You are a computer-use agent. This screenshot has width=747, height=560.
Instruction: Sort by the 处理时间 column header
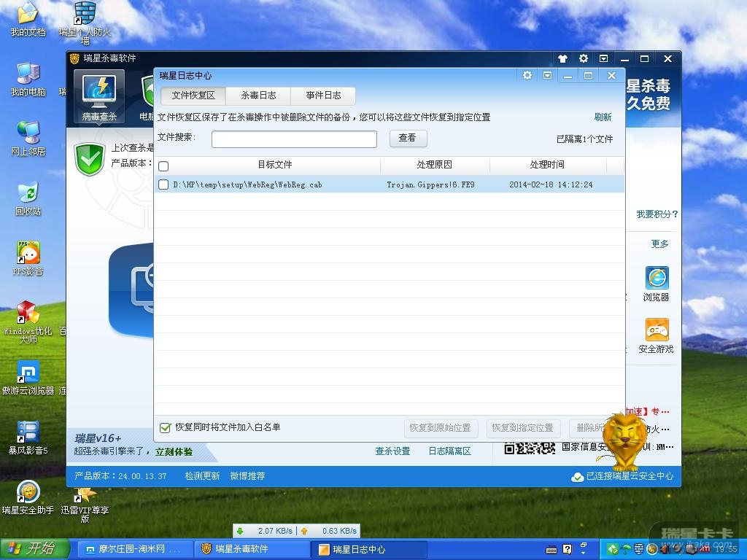[547, 165]
